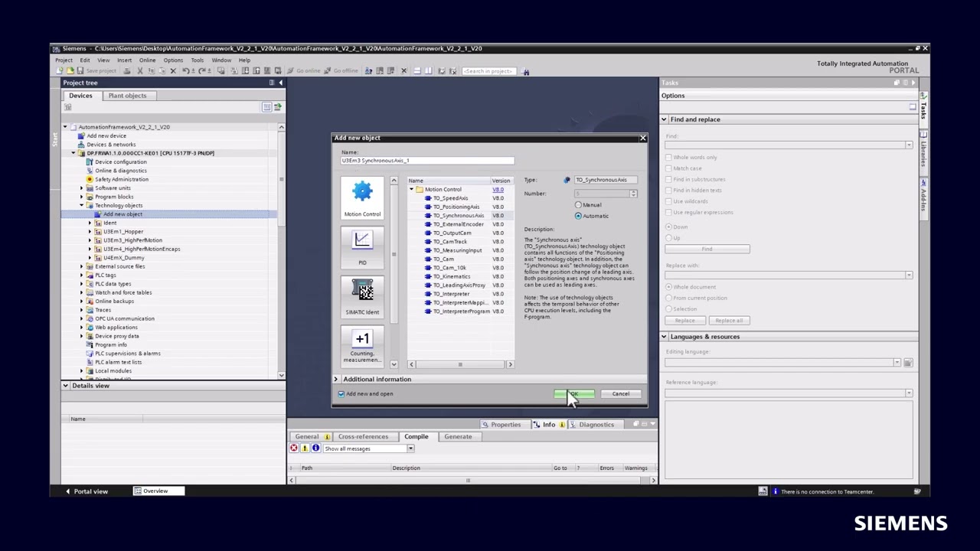The image size is (980, 551).
Task: Click the Go offline toolbar button
Action: (x=341, y=71)
